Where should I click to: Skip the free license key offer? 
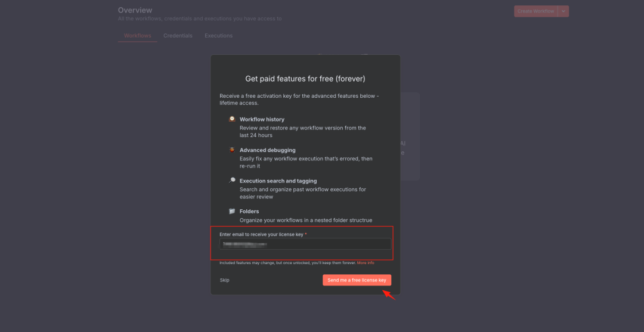coord(225,280)
